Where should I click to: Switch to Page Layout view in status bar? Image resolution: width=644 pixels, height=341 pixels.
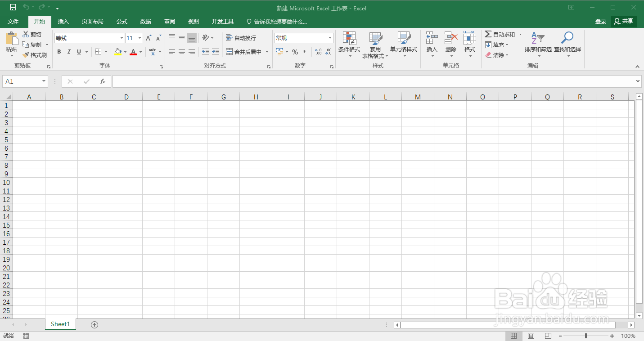[x=531, y=336]
